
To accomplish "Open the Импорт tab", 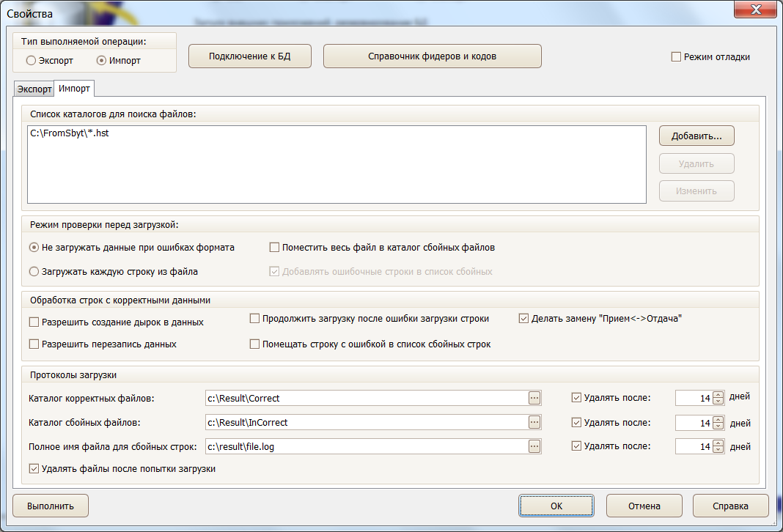I will [x=74, y=88].
